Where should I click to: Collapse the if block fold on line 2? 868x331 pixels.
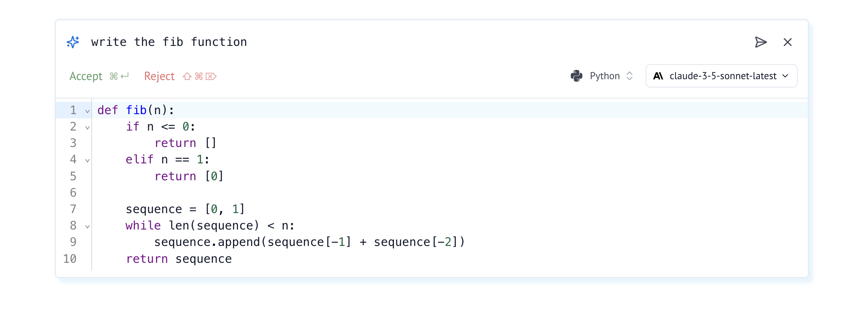87,128
